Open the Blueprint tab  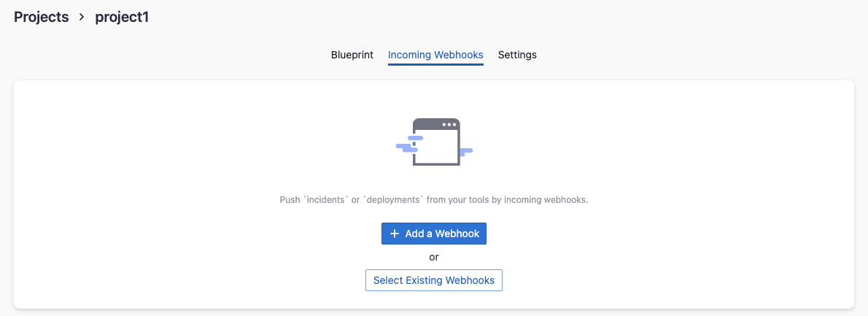pos(352,55)
